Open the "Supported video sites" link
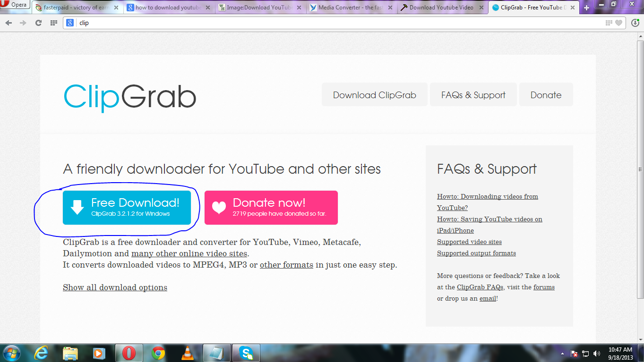Image resolution: width=644 pixels, height=362 pixels. [469, 242]
